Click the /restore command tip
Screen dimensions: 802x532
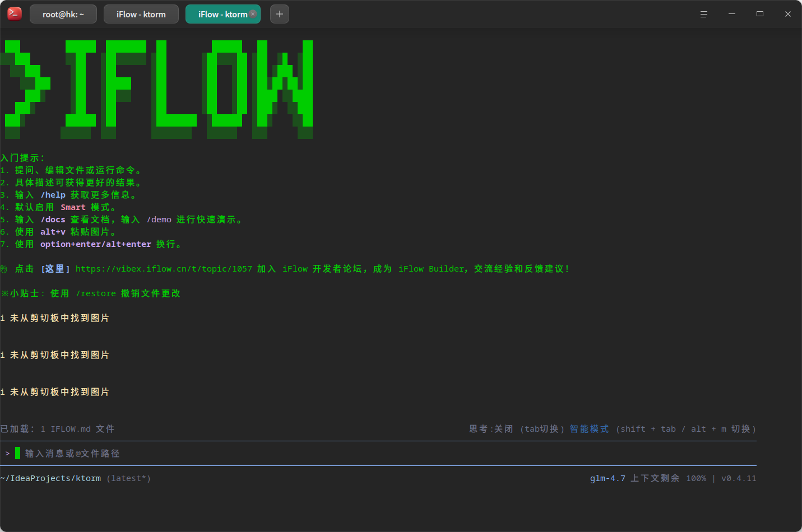(x=96, y=293)
